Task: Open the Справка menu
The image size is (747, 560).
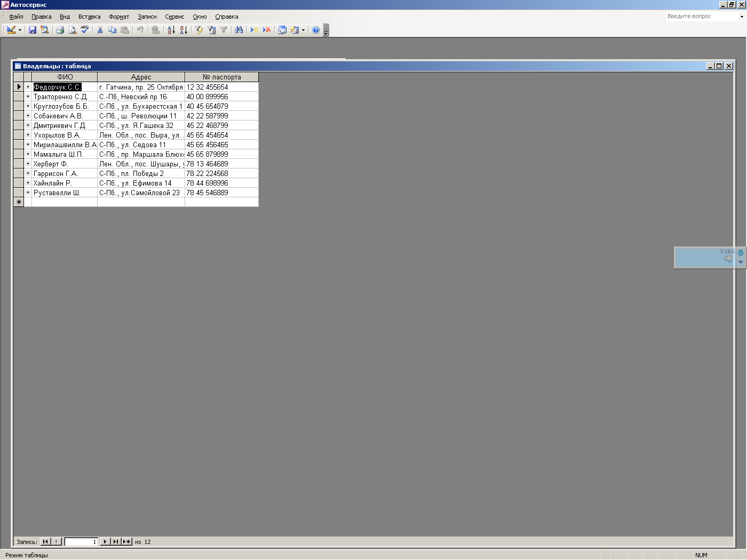Action: tap(227, 17)
